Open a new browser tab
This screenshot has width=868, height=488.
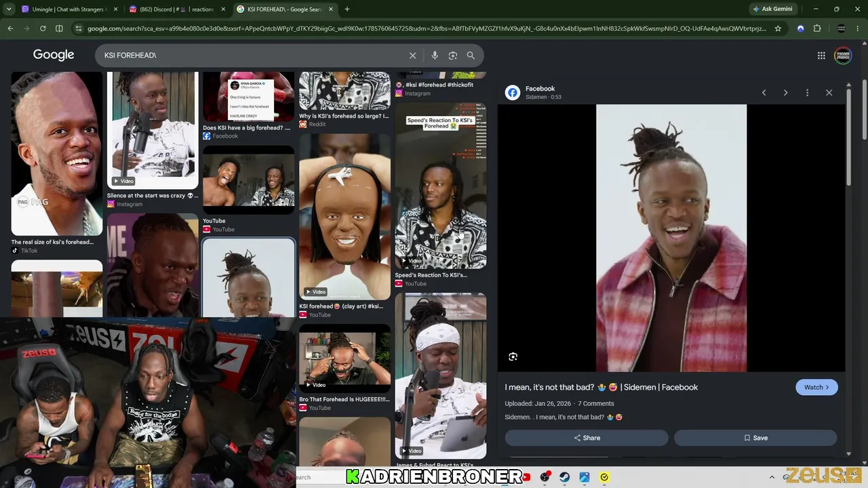click(347, 9)
